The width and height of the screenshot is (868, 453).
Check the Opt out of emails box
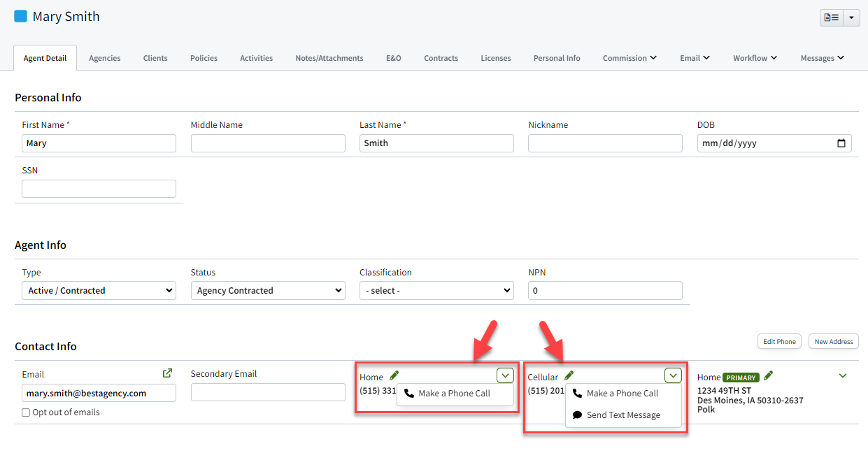tap(25, 412)
